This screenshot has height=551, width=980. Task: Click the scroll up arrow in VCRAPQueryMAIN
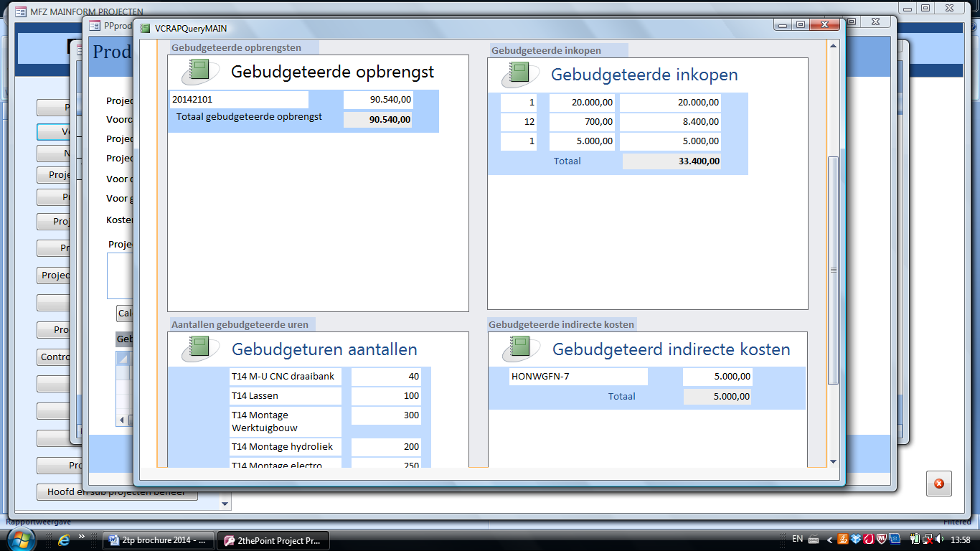pos(833,47)
